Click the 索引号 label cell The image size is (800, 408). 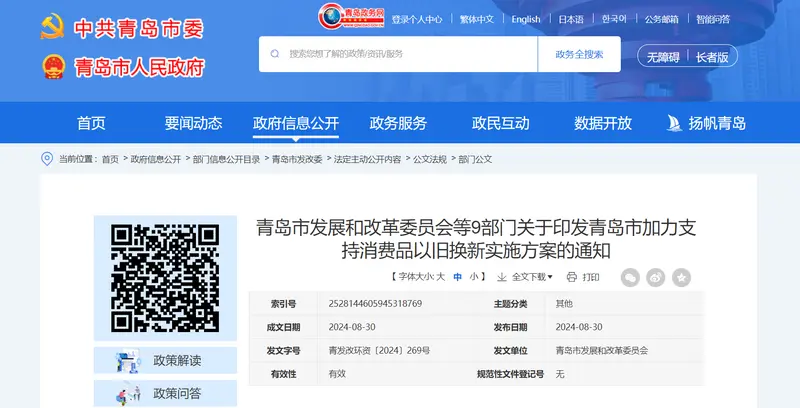[283, 304]
